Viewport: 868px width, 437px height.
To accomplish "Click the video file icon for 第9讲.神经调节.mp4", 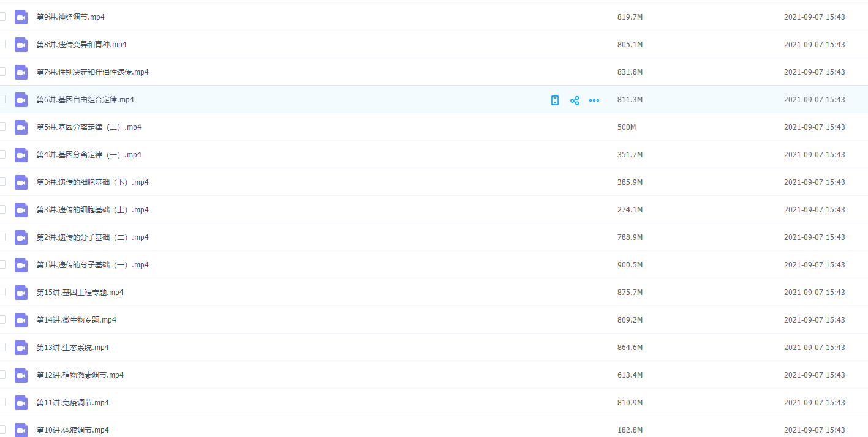I will point(21,17).
